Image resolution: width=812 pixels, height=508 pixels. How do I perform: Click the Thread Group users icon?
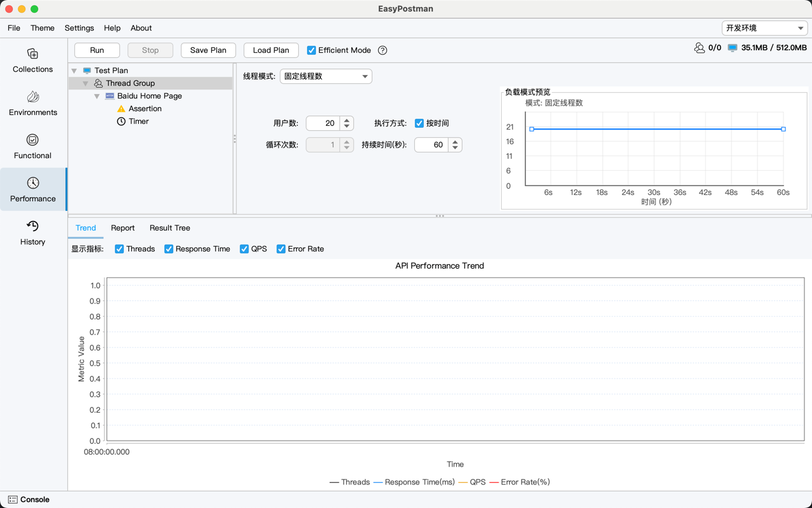(x=98, y=83)
